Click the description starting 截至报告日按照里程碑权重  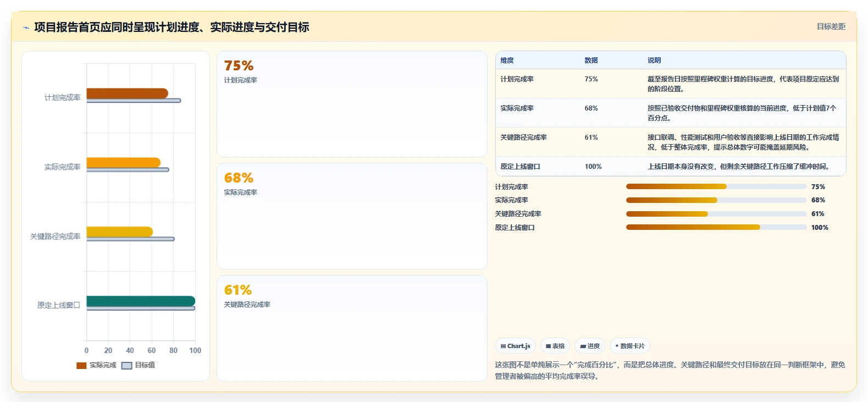(743, 84)
